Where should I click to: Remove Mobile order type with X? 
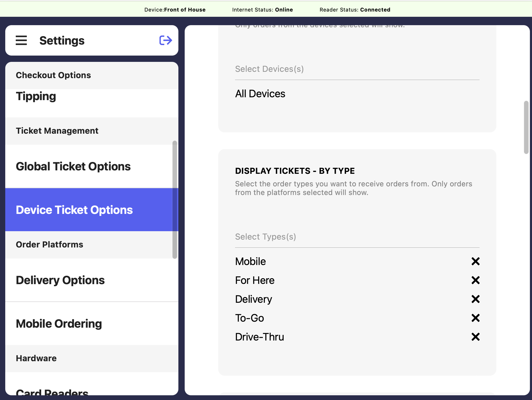click(x=475, y=261)
